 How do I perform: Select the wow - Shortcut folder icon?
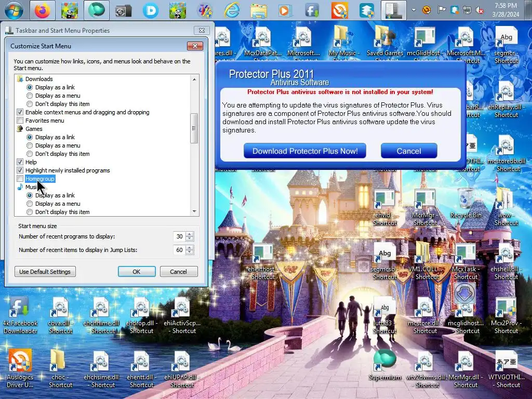(506, 207)
